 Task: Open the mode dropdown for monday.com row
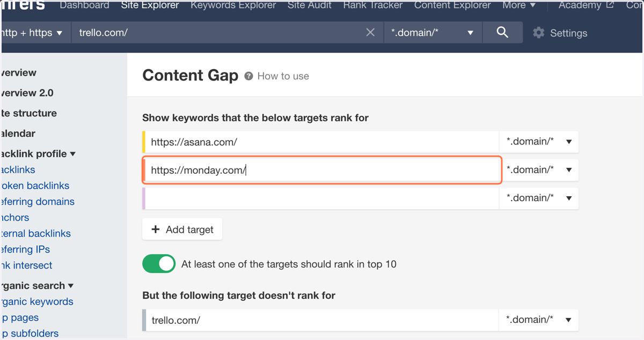click(539, 170)
